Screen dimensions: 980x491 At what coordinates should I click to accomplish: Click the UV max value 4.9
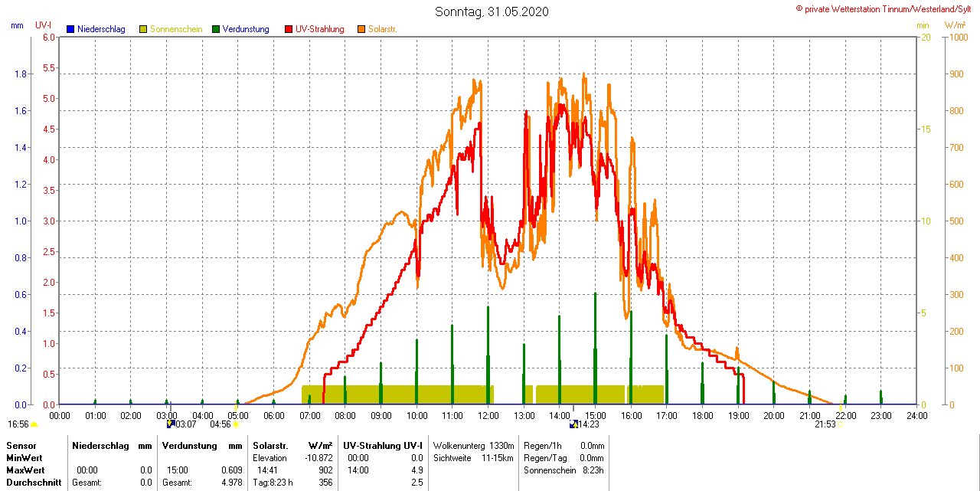point(418,470)
